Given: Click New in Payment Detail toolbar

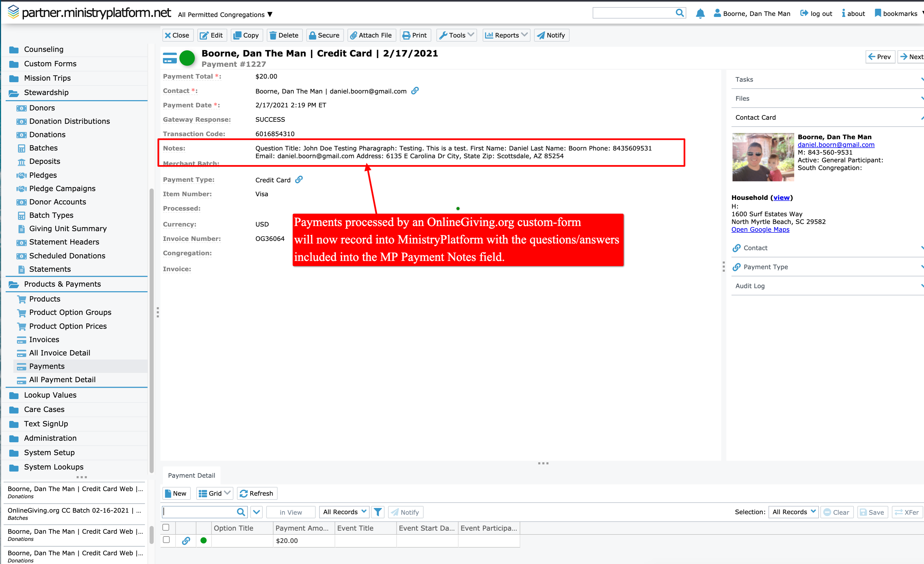Looking at the screenshot, I should [176, 493].
